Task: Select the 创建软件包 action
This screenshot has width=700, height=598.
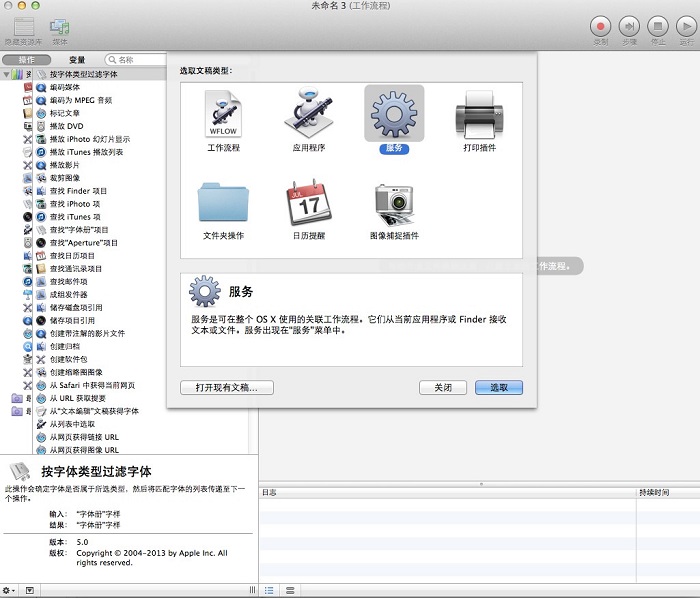Action: tap(100, 359)
